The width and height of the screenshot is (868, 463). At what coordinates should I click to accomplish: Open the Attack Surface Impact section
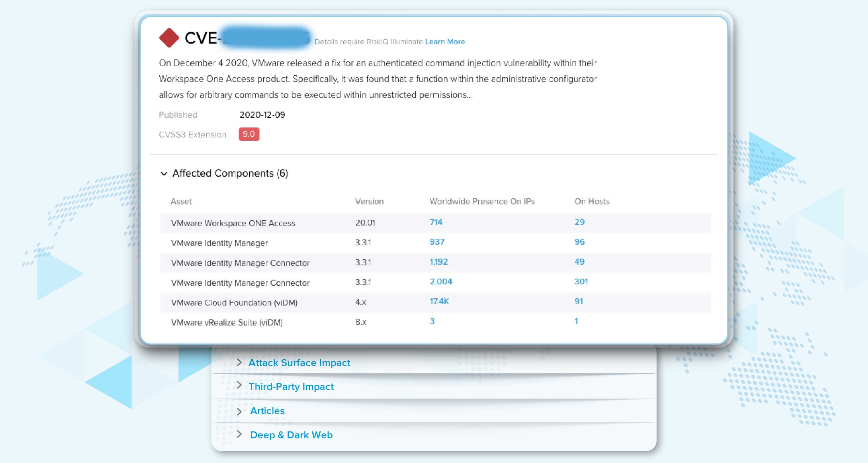pos(299,363)
